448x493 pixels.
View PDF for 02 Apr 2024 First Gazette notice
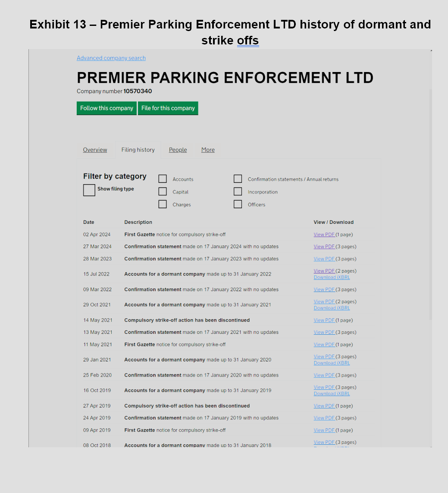(324, 235)
